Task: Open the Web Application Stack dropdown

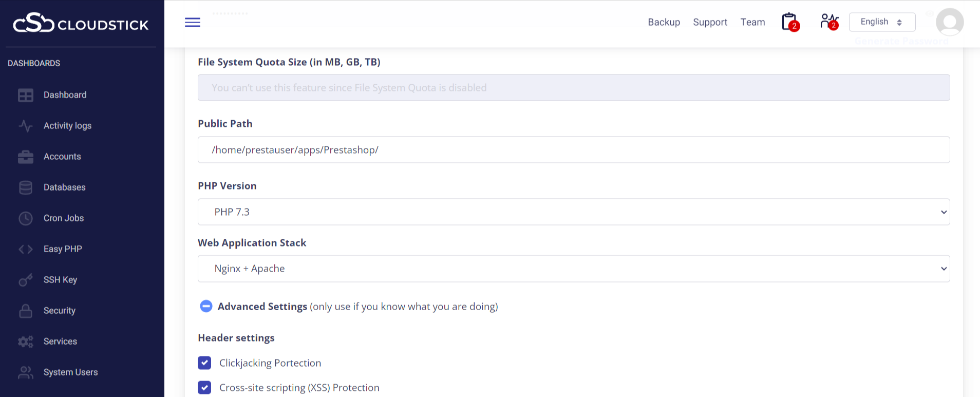Action: point(573,269)
